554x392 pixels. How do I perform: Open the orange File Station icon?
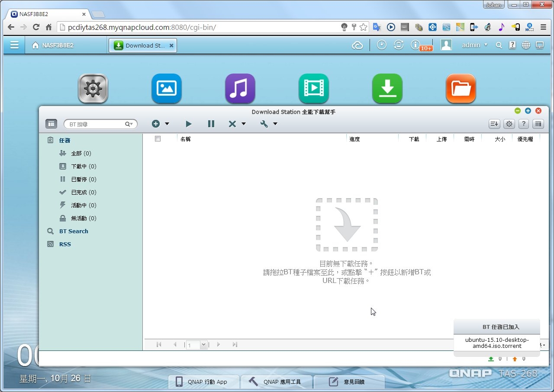coord(461,89)
